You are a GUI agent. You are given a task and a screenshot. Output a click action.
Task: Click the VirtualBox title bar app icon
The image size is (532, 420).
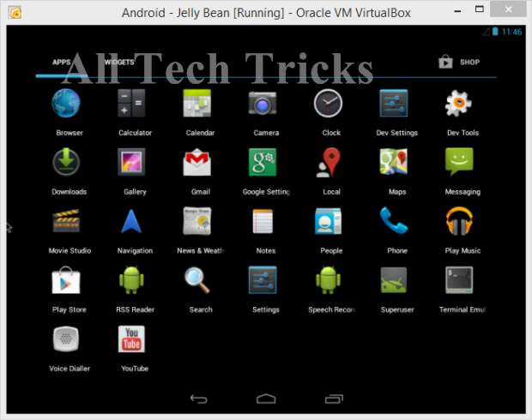pos(15,13)
